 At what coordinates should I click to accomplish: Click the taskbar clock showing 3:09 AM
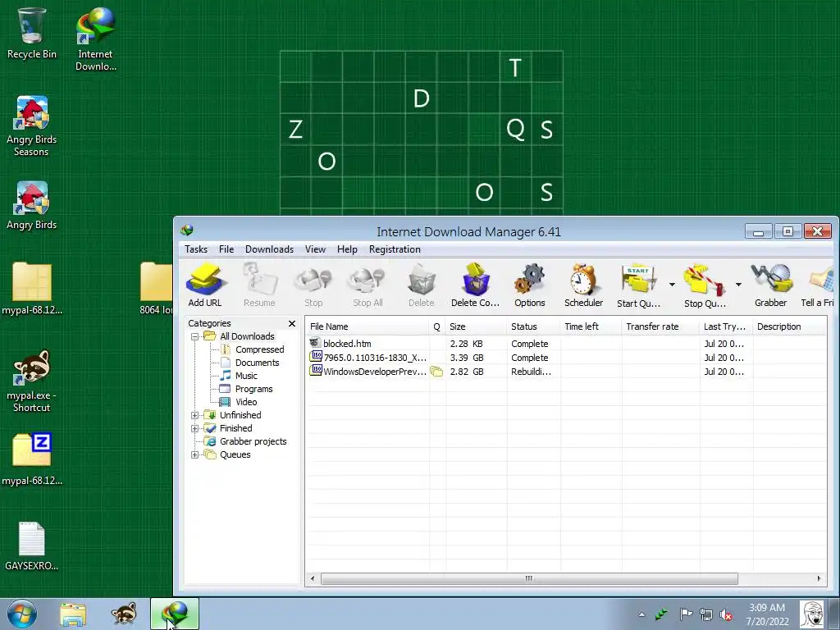pyautogui.click(x=767, y=614)
